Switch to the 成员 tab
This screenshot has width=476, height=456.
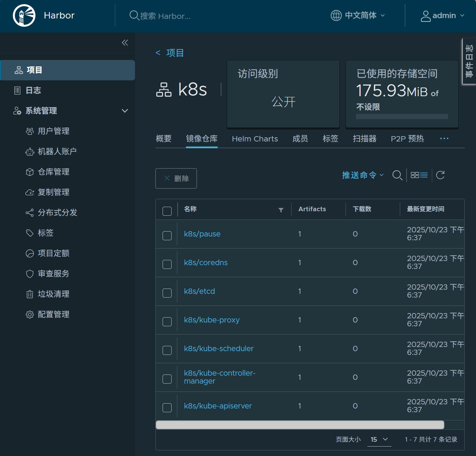[300, 139]
